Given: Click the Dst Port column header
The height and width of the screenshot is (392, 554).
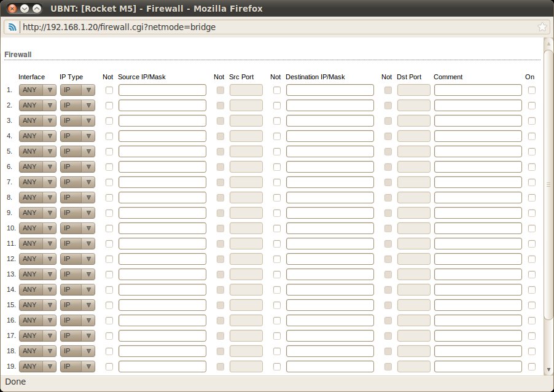Looking at the screenshot, I should click(409, 77).
